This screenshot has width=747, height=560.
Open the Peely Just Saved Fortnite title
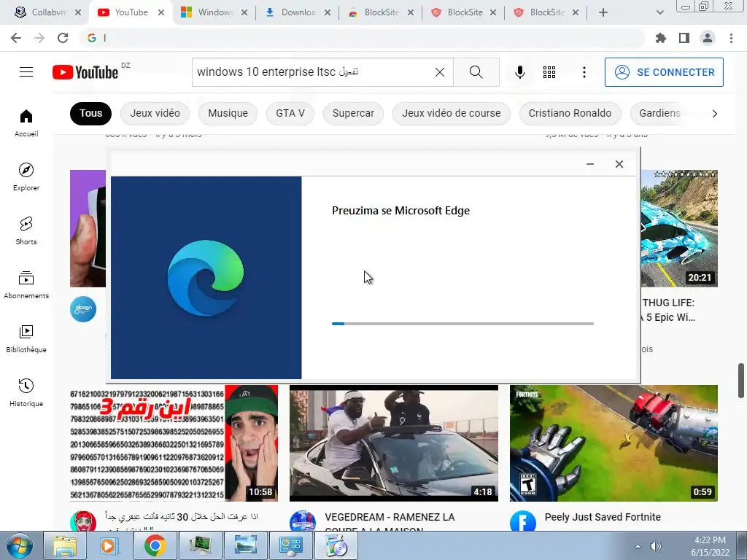(x=603, y=517)
